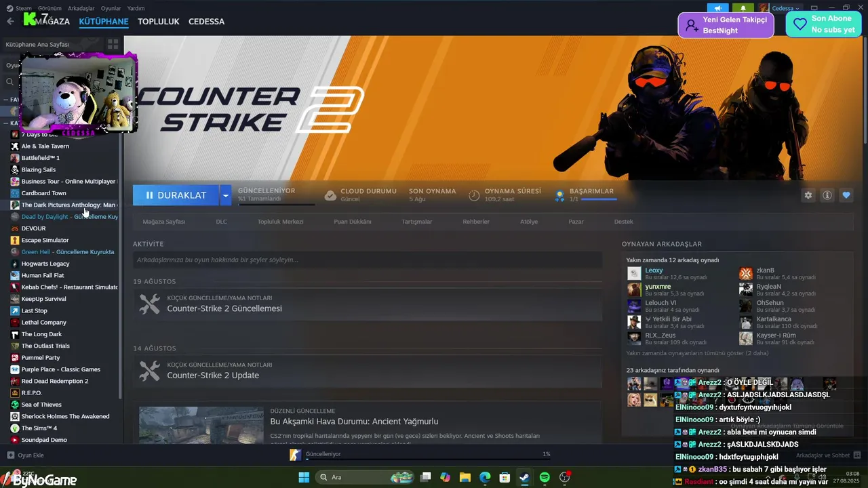Open the Puan Dükkânı tab
The height and width of the screenshot is (488, 868).
(x=352, y=222)
